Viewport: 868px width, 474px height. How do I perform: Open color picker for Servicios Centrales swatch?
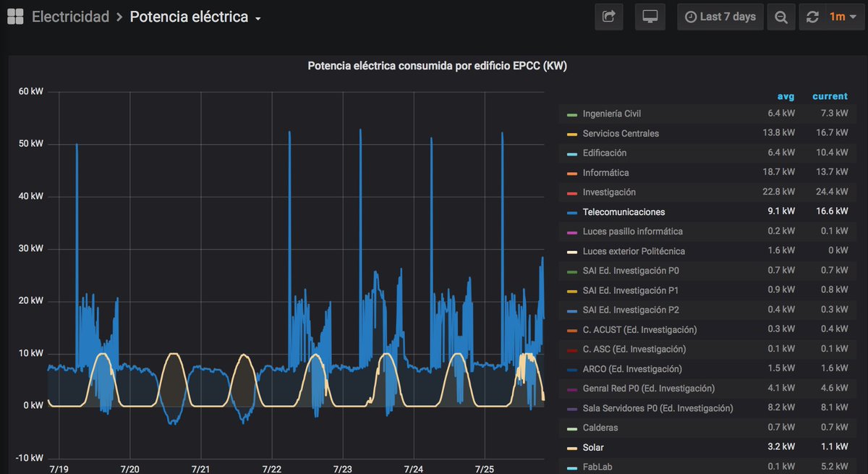point(572,135)
